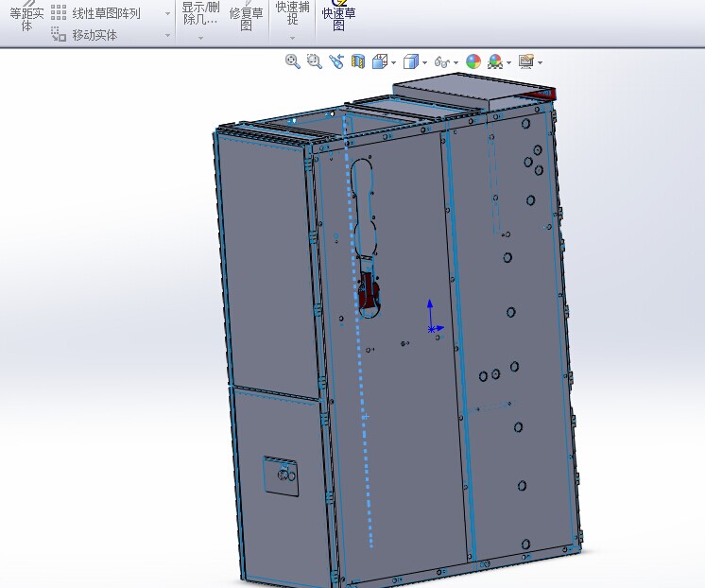
Task: Open Edit Appearance color ball icon
Action: pyautogui.click(x=473, y=61)
